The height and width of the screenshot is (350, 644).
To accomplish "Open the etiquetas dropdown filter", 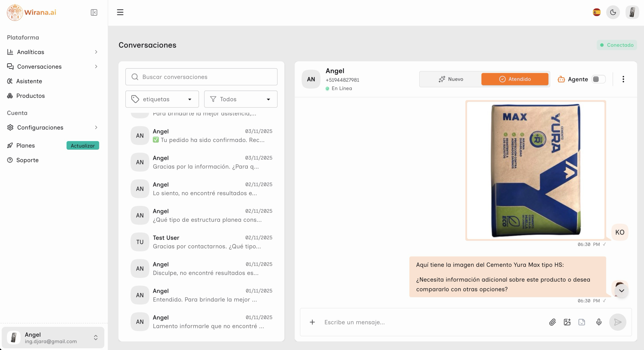I will pyautogui.click(x=162, y=99).
